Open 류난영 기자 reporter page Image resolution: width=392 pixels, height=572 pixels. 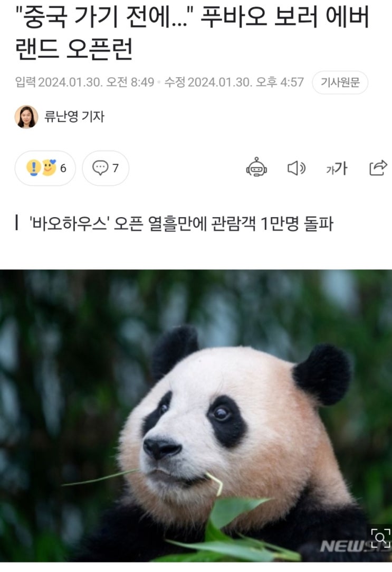tap(74, 117)
